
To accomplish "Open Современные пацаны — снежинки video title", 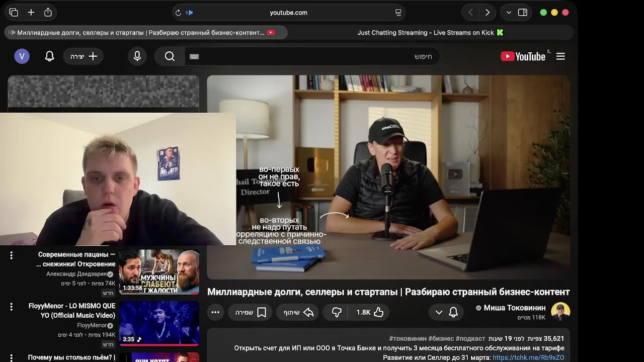I will [76, 259].
